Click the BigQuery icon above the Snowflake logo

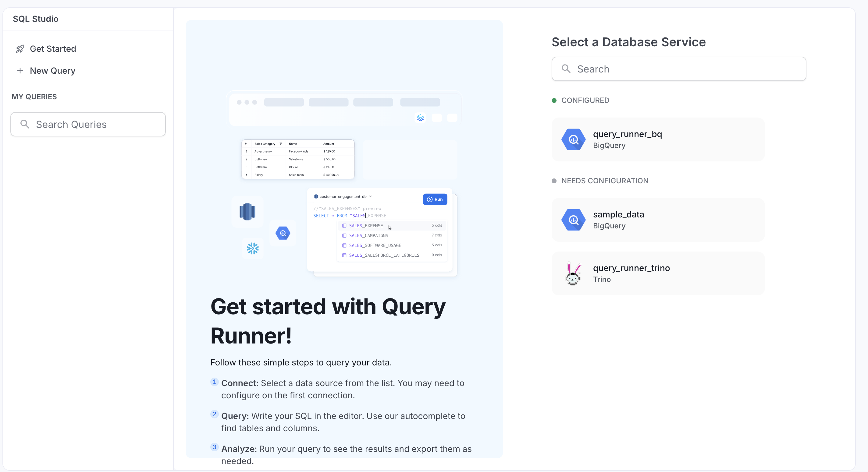283,233
